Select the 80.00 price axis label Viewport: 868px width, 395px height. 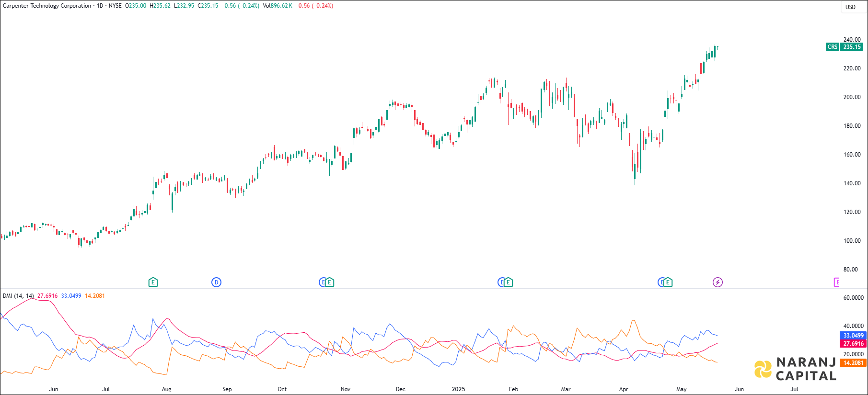(851, 270)
